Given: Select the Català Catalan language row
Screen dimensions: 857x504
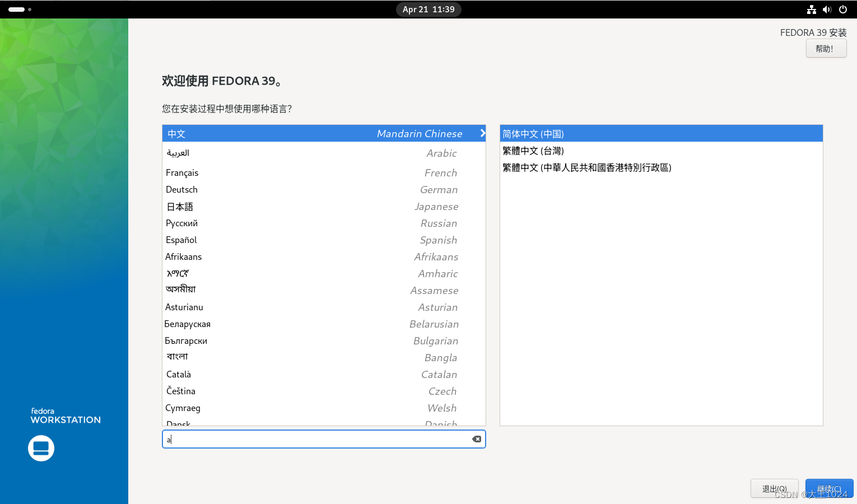Looking at the screenshot, I should (324, 374).
